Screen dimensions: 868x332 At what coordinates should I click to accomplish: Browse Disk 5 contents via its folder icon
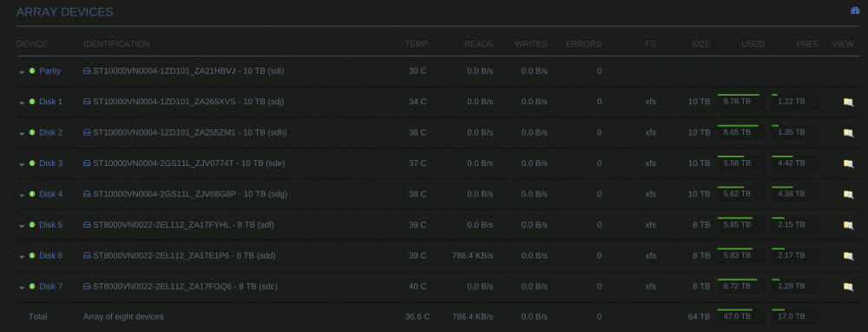pyautogui.click(x=848, y=225)
